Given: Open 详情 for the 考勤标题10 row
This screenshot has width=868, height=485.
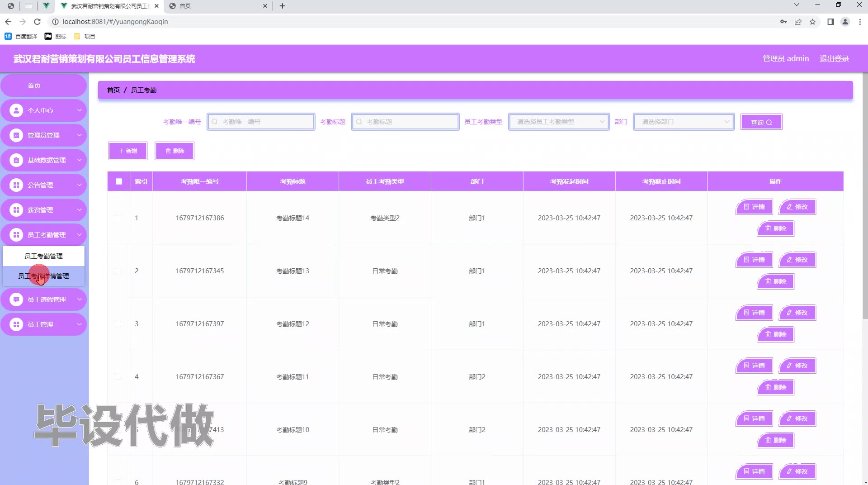Looking at the screenshot, I should (x=754, y=418).
